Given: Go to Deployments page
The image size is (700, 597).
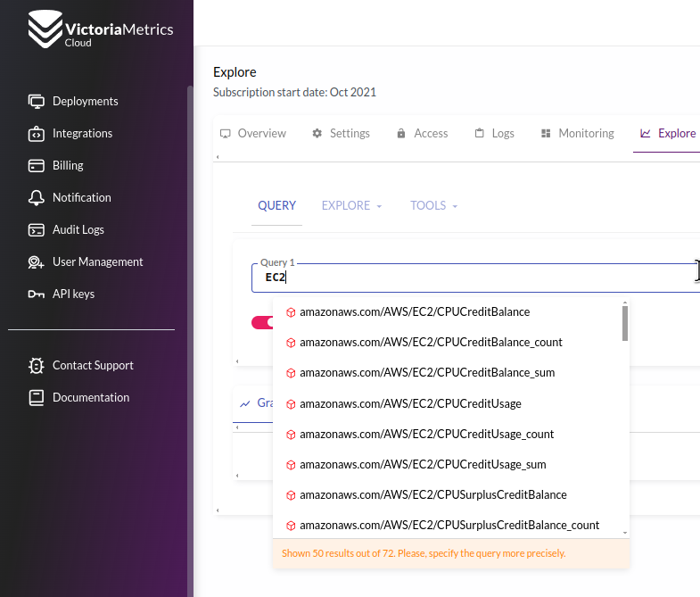Looking at the screenshot, I should pos(86,102).
